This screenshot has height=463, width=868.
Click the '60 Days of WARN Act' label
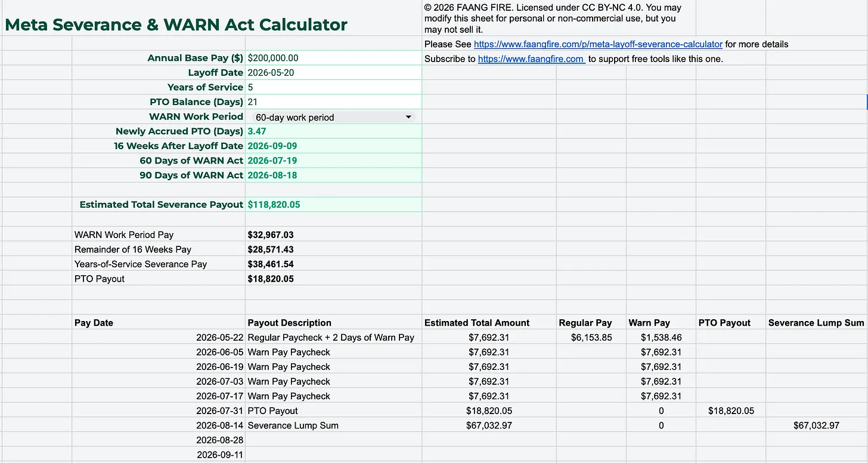(x=191, y=160)
